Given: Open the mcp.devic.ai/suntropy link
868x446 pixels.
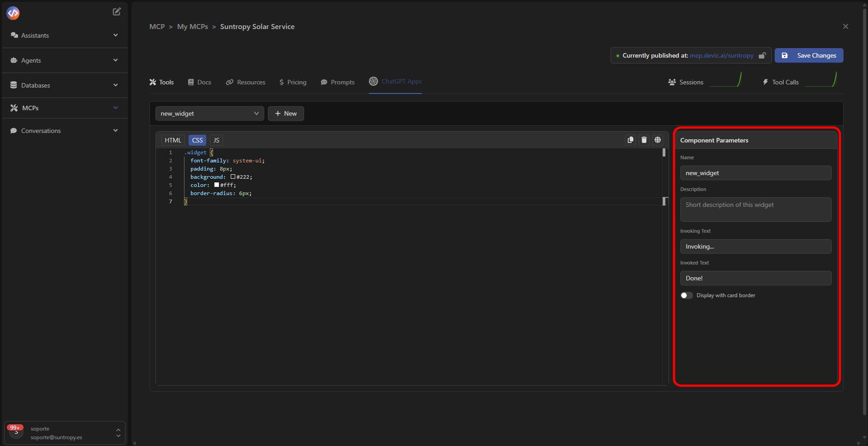Looking at the screenshot, I should (x=722, y=55).
